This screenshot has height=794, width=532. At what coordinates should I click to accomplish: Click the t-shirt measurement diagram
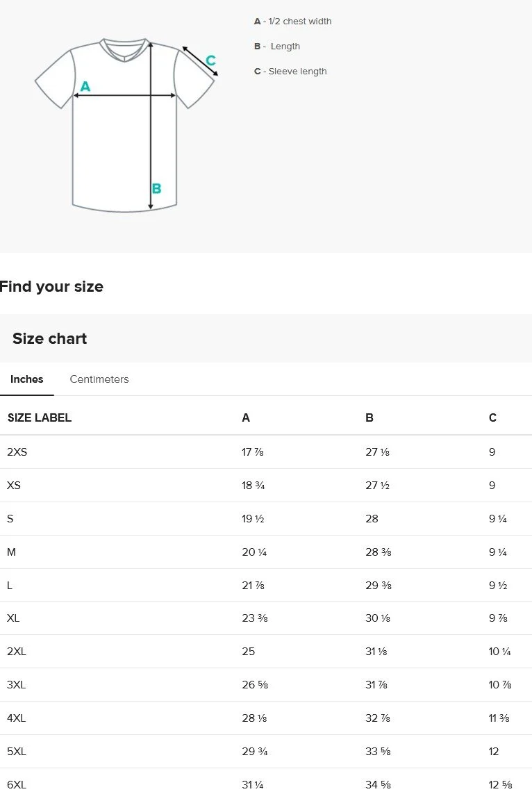pos(126,124)
